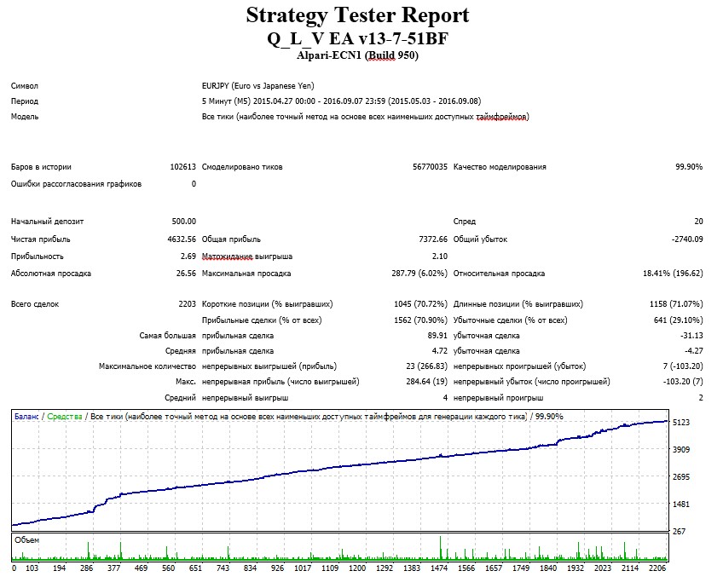Select modelled ticks value "56770035"

tap(430, 167)
